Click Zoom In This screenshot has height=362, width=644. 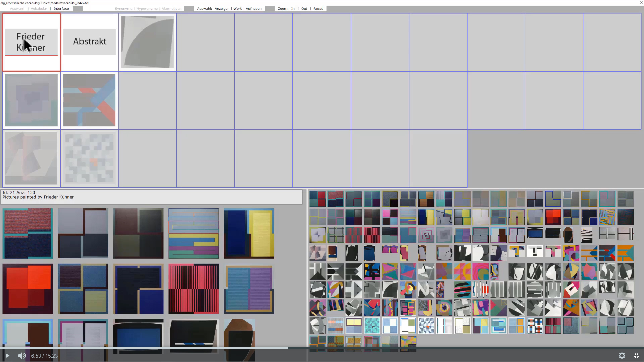pyautogui.click(x=293, y=9)
